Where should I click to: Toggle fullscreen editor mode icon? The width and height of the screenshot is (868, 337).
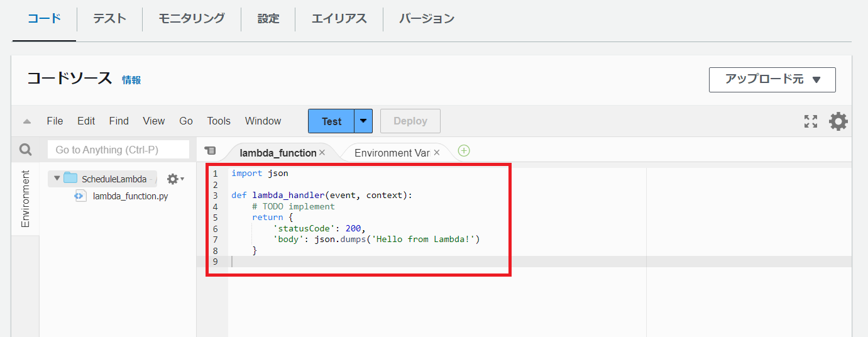[811, 121]
